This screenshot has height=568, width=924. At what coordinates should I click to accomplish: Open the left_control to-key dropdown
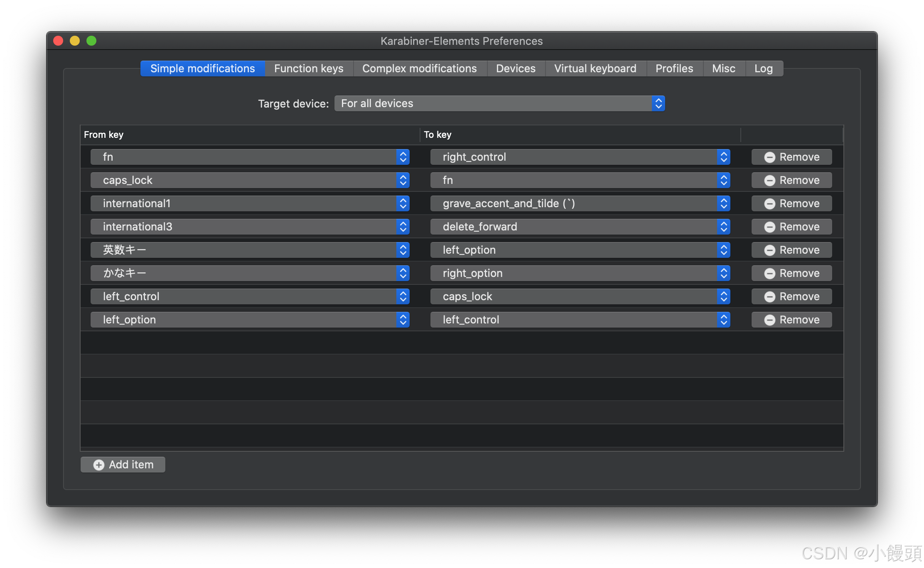580,320
